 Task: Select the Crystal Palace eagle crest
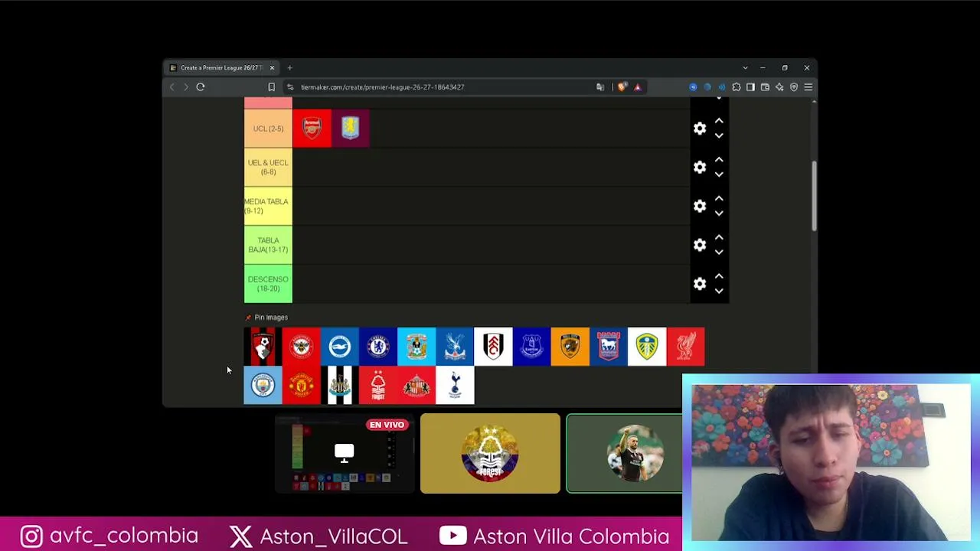pyautogui.click(x=455, y=347)
